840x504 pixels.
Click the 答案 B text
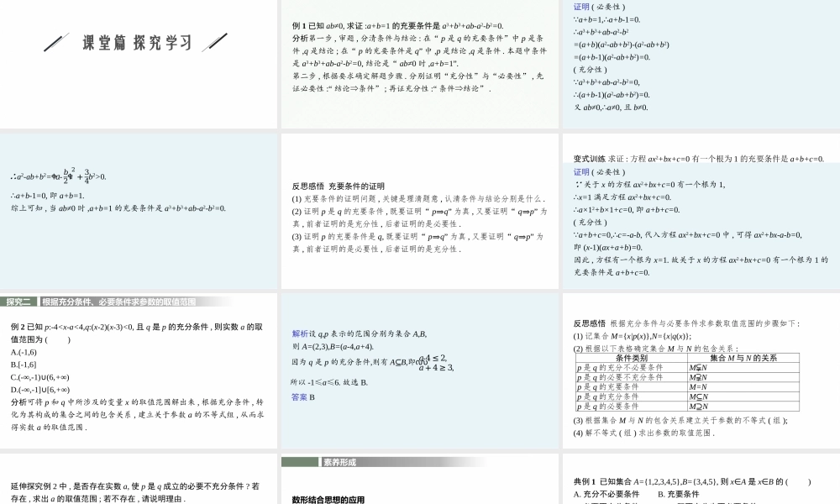pos(303,397)
